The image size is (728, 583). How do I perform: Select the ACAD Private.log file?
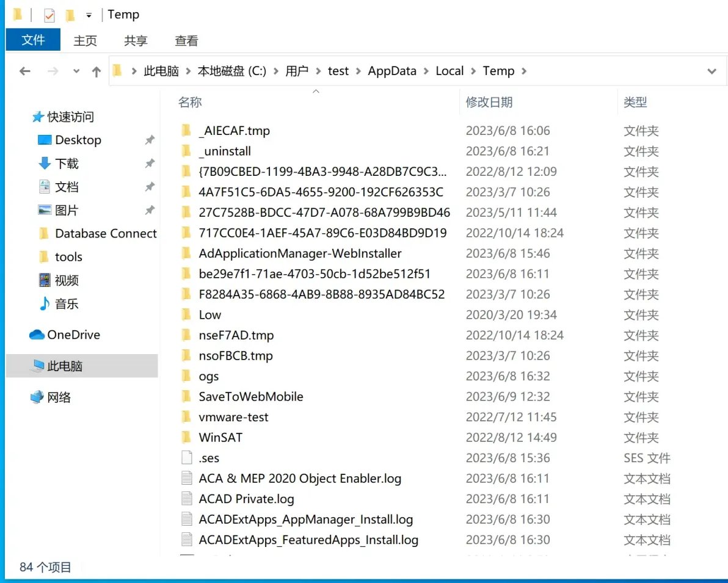[x=246, y=499]
